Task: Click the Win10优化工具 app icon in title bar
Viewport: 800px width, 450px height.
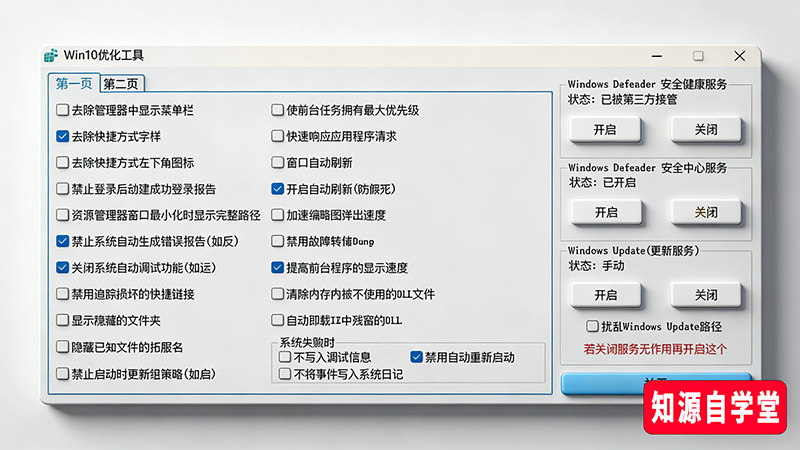Action: coord(51,55)
